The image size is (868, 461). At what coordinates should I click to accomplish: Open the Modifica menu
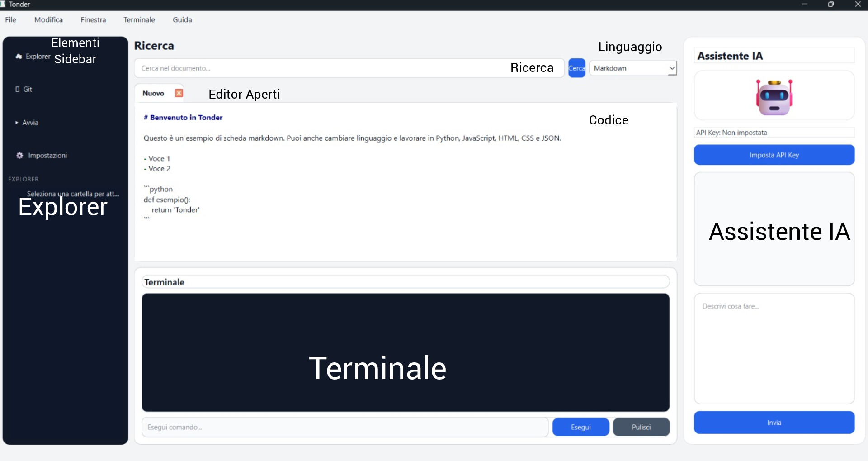(48, 20)
